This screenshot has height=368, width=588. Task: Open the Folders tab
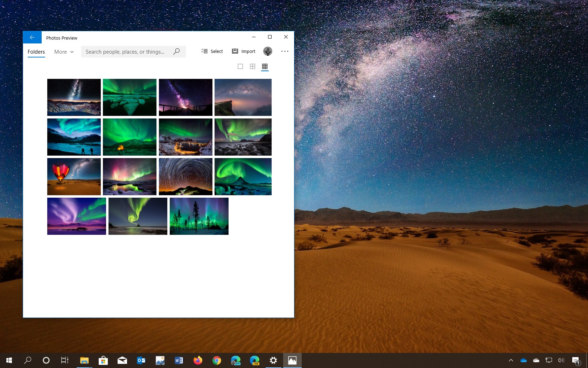(36, 52)
